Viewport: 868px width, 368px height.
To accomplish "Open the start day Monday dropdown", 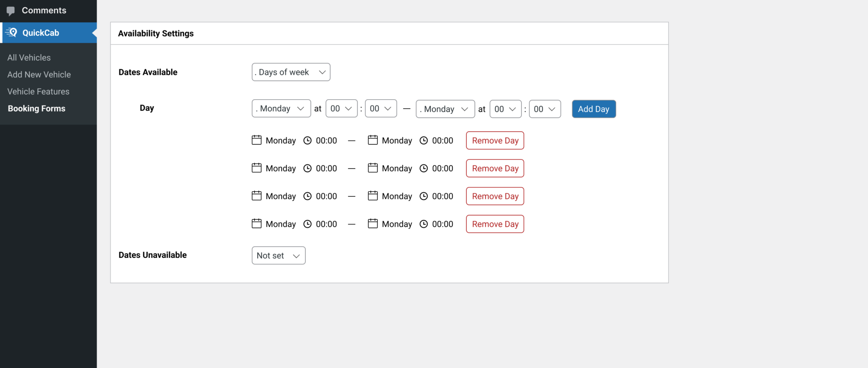I will pyautogui.click(x=281, y=109).
